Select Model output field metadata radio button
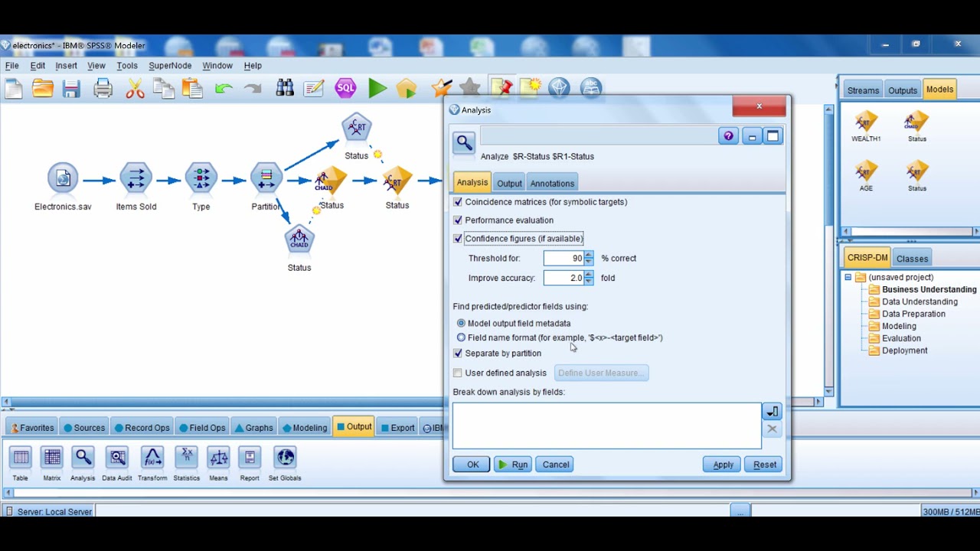This screenshot has height=551, width=980. pyautogui.click(x=461, y=323)
